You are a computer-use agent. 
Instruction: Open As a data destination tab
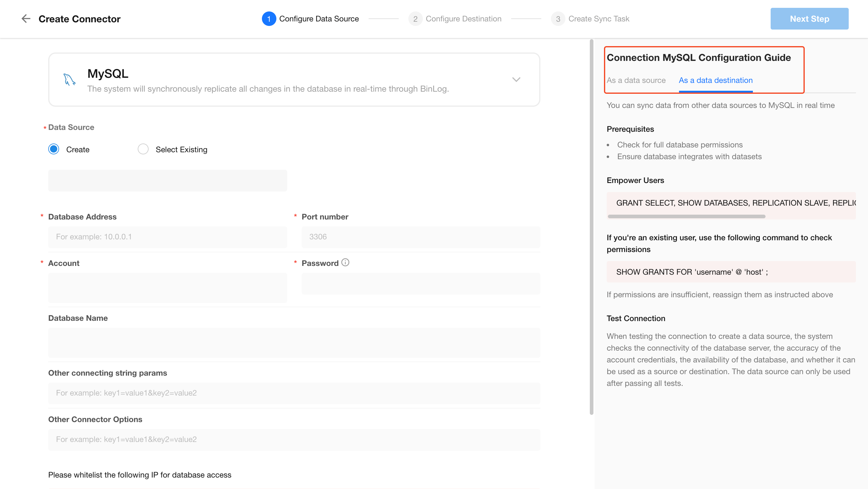(715, 80)
